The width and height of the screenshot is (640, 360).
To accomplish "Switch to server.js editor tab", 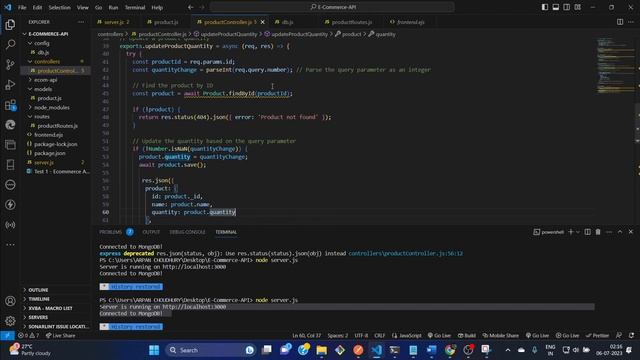I will pos(116,22).
